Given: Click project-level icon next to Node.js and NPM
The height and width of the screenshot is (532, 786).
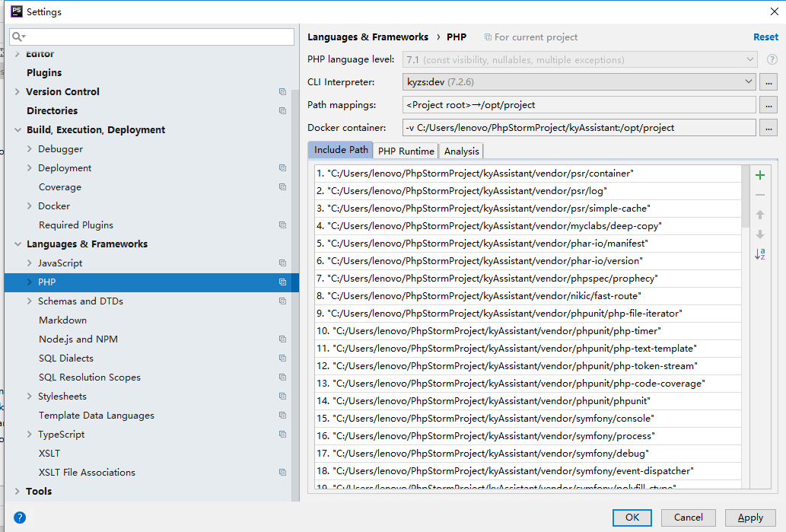Looking at the screenshot, I should [x=283, y=339].
